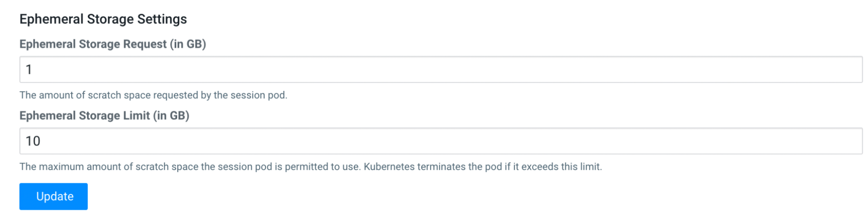This screenshot has width=868, height=224.
Task: Select the Ephemeral Storage Settings heading
Action: click(x=103, y=19)
